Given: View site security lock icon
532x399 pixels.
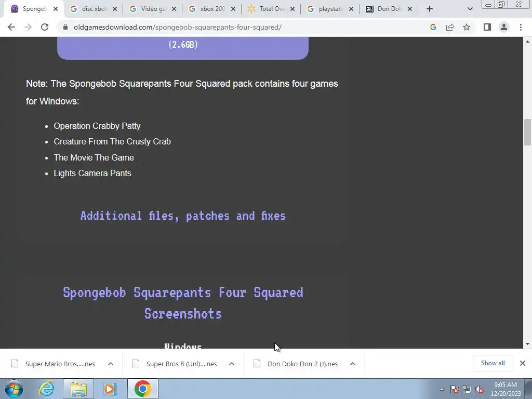Looking at the screenshot, I should click(65, 27).
